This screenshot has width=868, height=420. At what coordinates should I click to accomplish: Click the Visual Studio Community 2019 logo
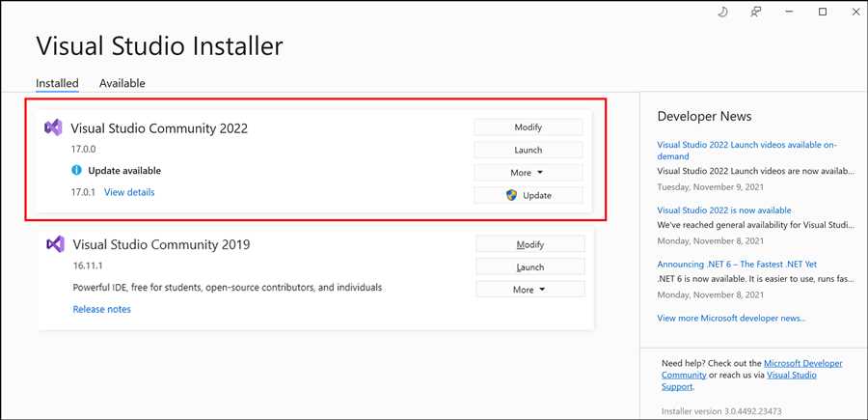pos(55,244)
